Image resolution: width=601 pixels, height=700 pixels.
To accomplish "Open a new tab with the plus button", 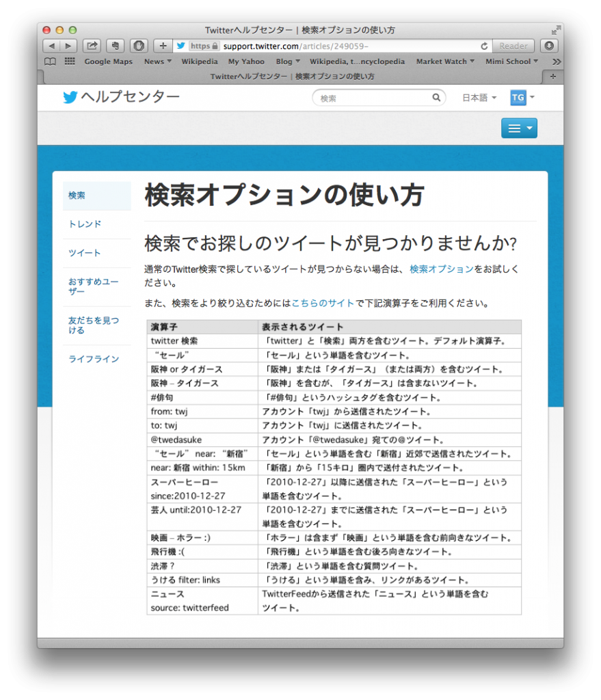I will [553, 77].
